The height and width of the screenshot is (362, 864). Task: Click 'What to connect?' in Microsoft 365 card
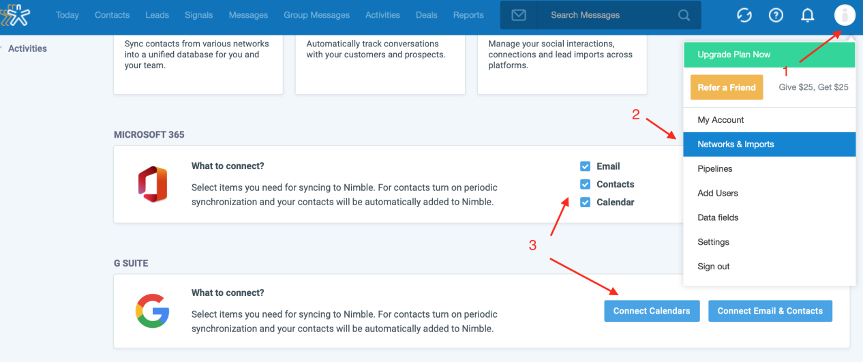coord(228,166)
